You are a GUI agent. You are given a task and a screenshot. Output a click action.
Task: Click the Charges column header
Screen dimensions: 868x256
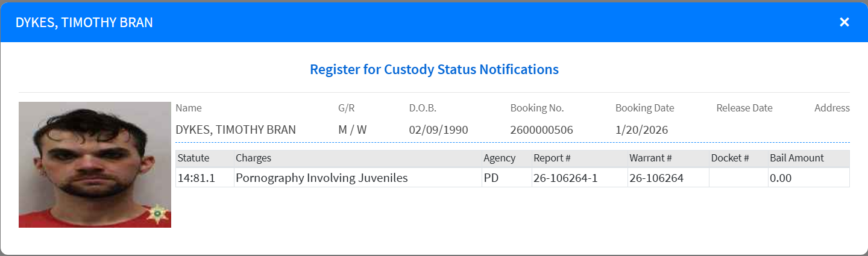[254, 158]
